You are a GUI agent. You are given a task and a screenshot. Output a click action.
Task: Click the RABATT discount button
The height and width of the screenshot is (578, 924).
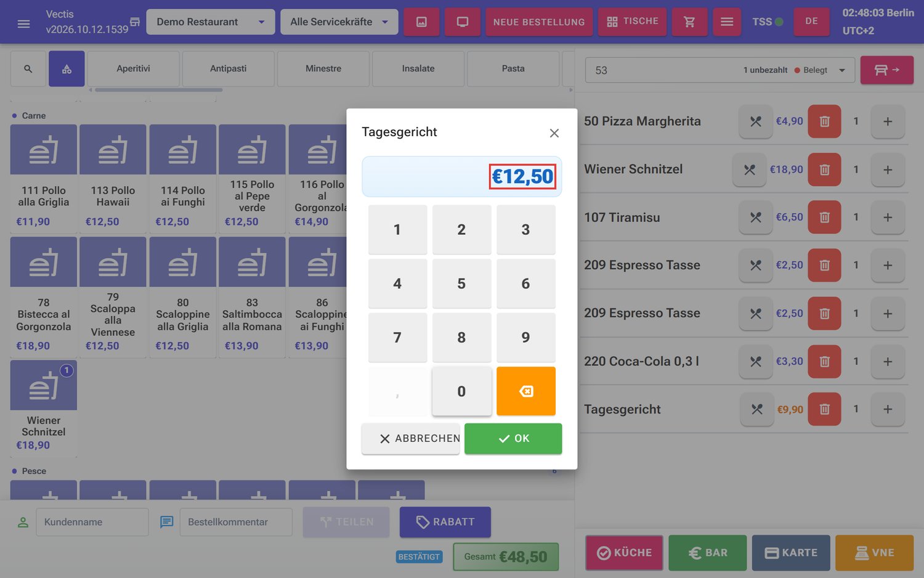tap(445, 522)
